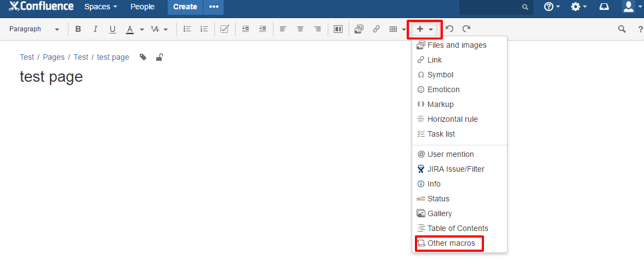This screenshot has height=265, width=644.
Task: Select Markup from insert menu
Action: click(x=460, y=104)
